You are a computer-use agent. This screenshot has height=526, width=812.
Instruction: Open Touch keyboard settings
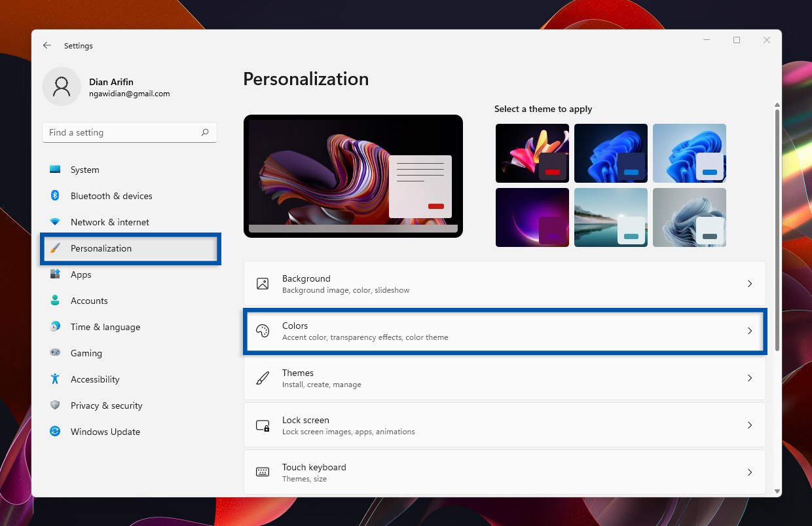(504, 472)
